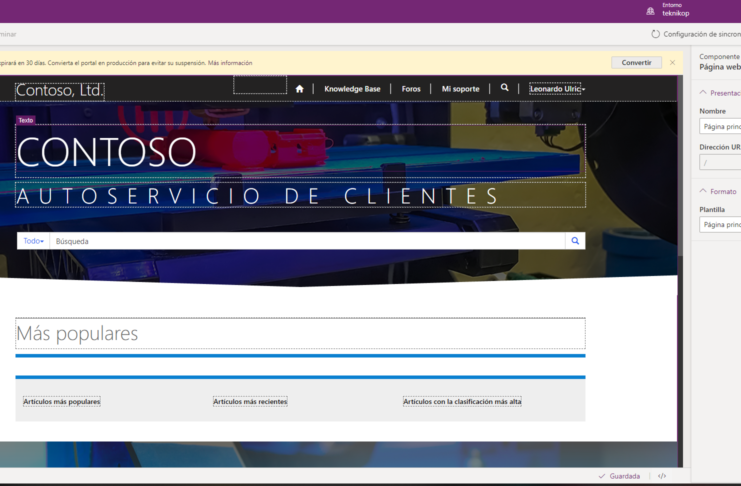Select the Artículos más recientes tab

click(250, 402)
